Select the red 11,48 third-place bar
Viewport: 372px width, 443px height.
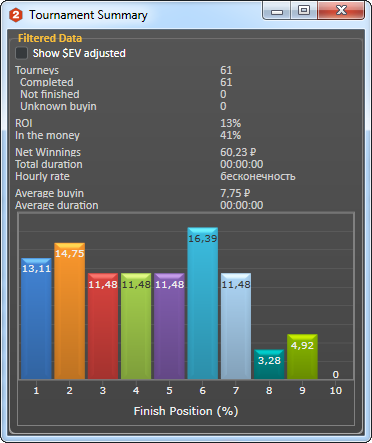pyautogui.click(x=103, y=326)
